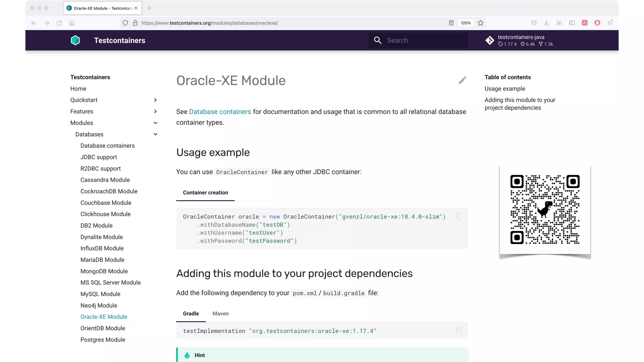Open Database containers in the sidebar
644x362 pixels.
click(x=108, y=145)
